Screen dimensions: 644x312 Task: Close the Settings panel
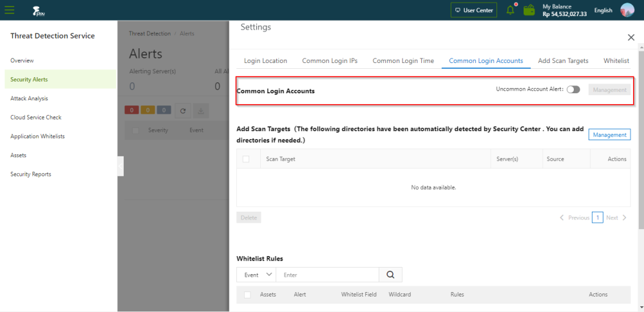[631, 37]
